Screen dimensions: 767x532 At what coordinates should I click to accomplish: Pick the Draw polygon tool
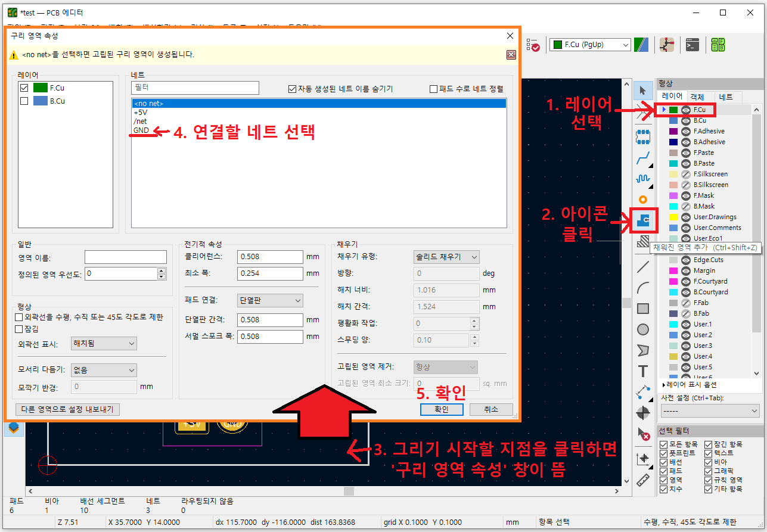[642, 350]
